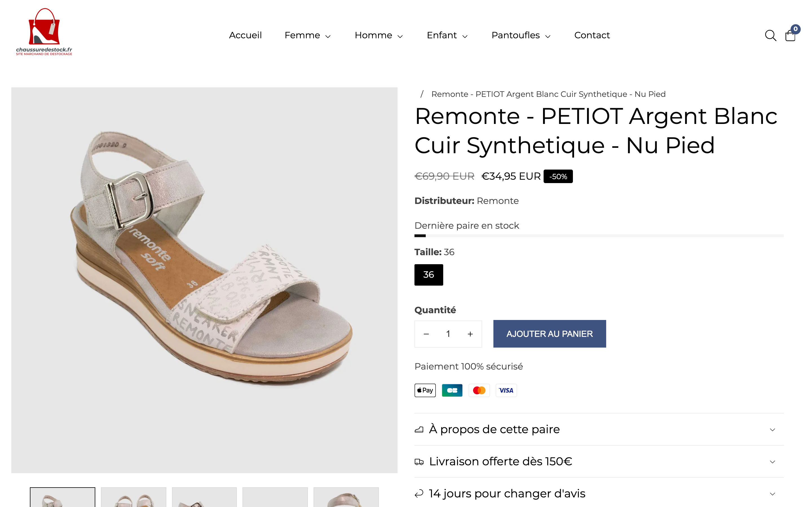Click the shoebox icon beside À propos
812x507 pixels.
(x=419, y=430)
